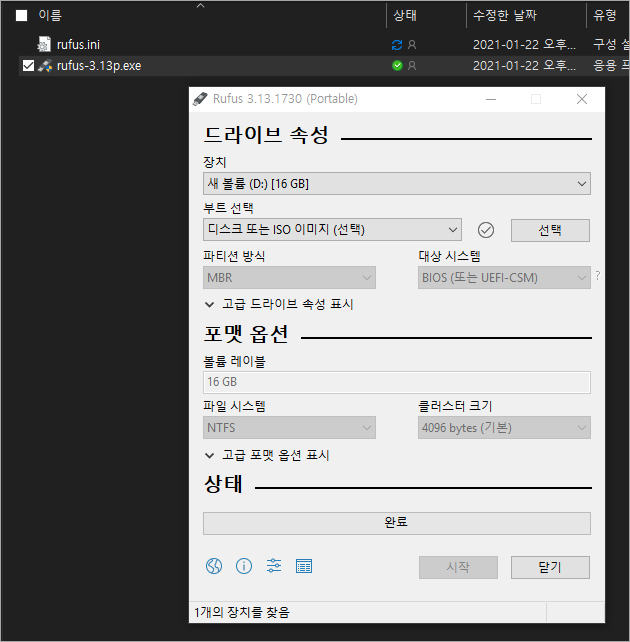Image resolution: width=630 pixels, height=642 pixels.
Task: Click the Rufus 3.13.1730 (Portable) title text
Action: 285,99
